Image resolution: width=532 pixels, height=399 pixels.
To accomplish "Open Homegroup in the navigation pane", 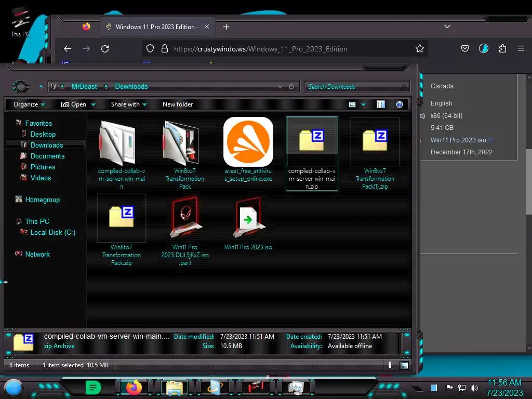I will (x=42, y=199).
